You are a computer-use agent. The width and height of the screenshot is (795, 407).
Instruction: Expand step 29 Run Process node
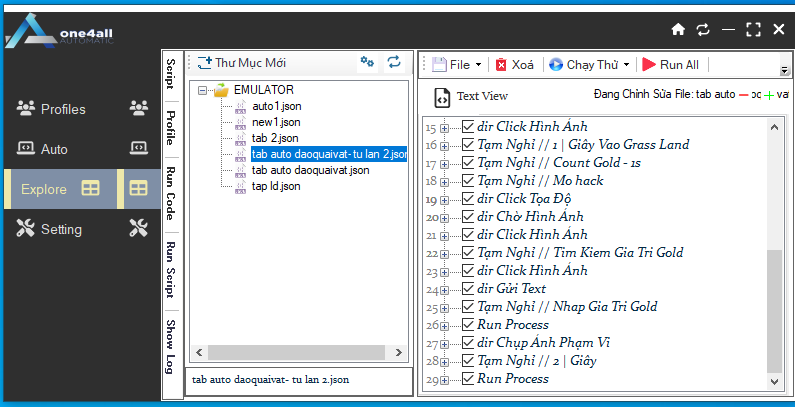tap(445, 381)
